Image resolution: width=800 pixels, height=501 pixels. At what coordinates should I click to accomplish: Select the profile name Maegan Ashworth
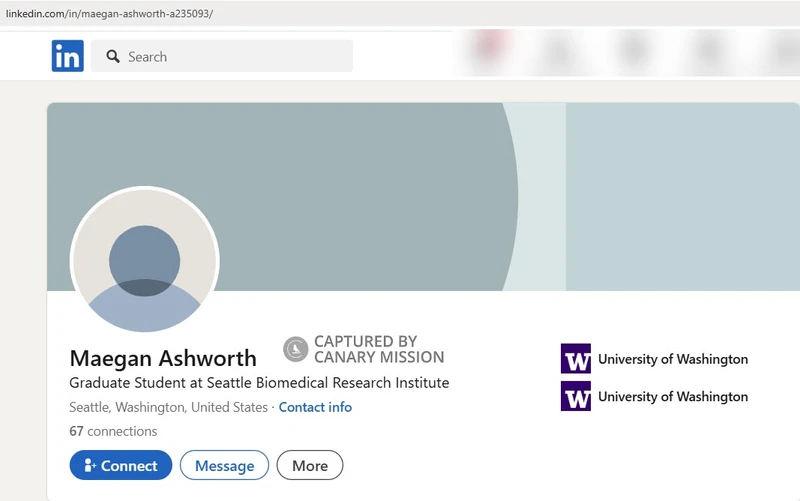[163, 358]
